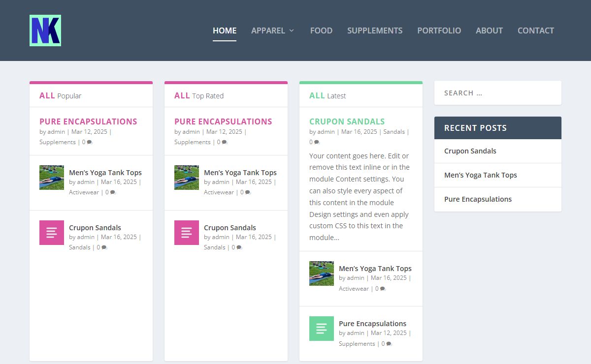Click the "ALL Popular" column heading
This screenshot has width=591, height=364.
coord(60,95)
